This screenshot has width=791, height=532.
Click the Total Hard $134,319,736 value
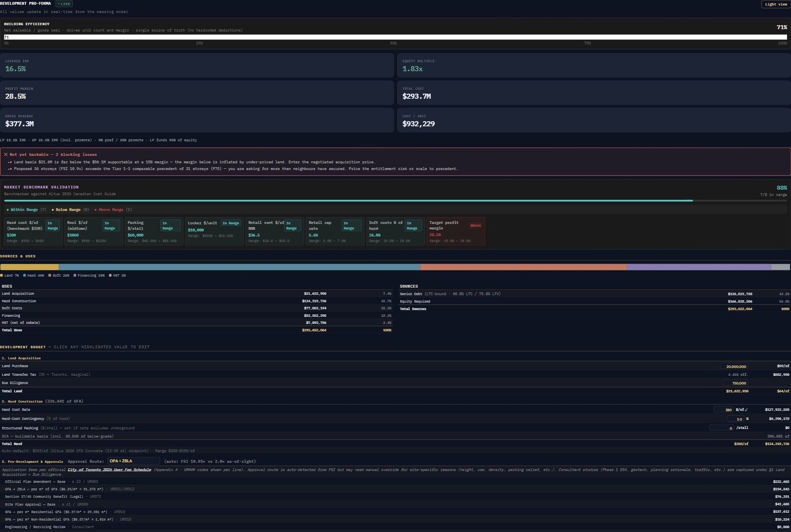tap(777, 444)
